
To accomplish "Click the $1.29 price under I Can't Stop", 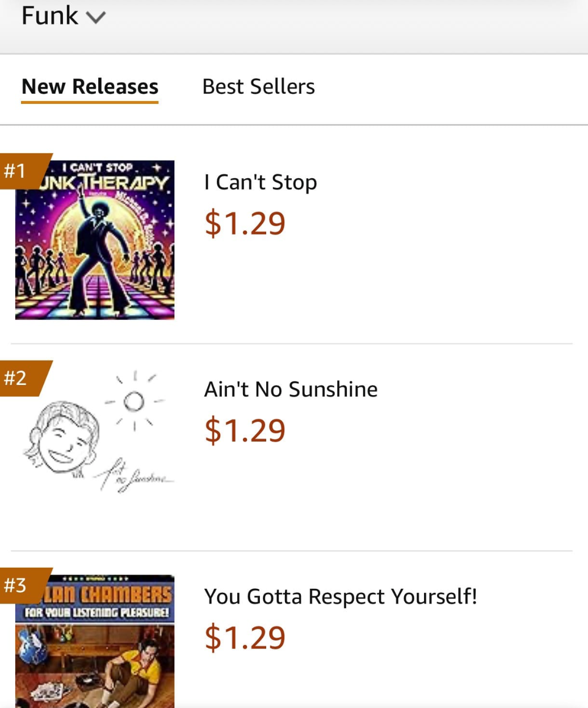I will pyautogui.click(x=244, y=223).
